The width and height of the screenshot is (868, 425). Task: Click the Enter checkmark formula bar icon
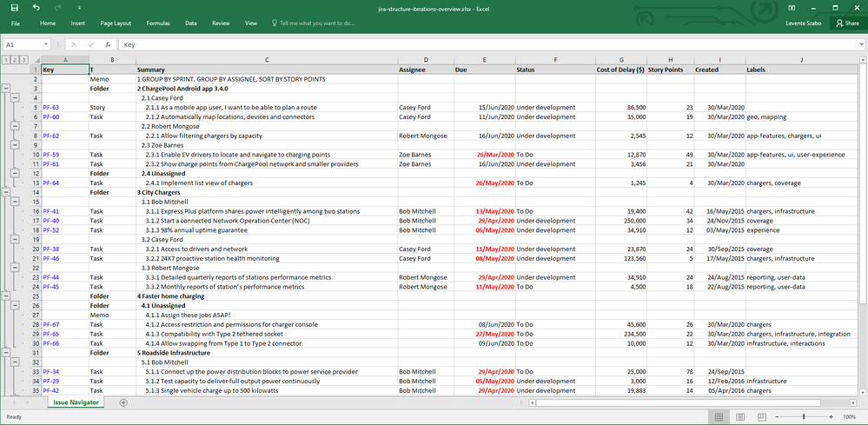90,45
